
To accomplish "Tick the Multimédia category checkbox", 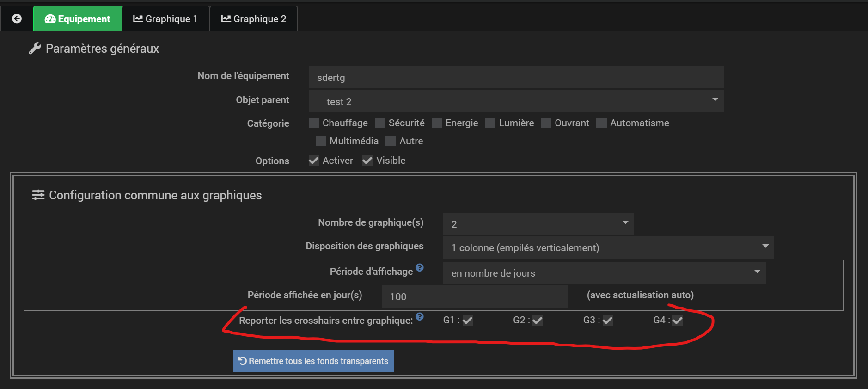I will (x=321, y=141).
